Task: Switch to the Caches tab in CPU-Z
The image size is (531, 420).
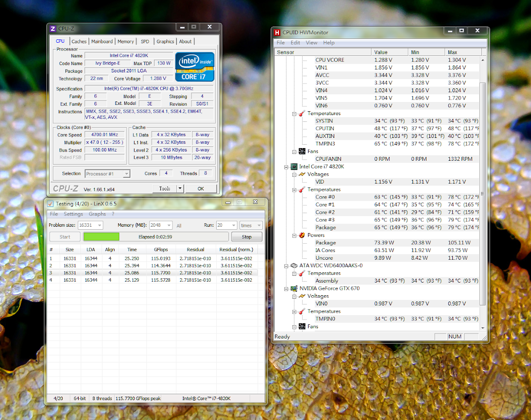Action: (79, 41)
